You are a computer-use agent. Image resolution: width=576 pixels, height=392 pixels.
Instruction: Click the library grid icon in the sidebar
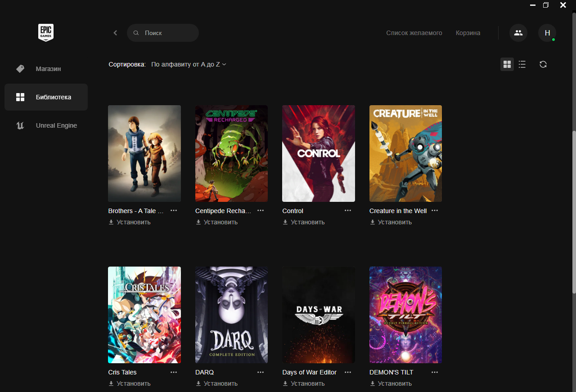coord(20,97)
